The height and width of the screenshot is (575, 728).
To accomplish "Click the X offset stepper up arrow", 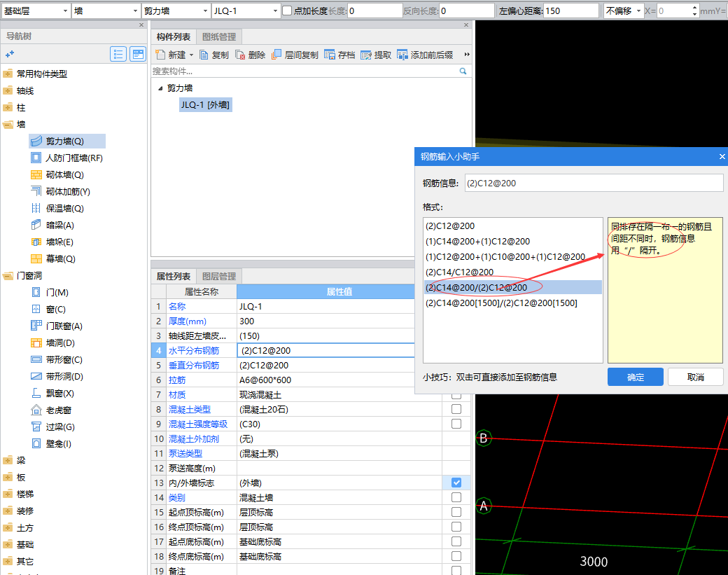I will (x=694, y=8).
